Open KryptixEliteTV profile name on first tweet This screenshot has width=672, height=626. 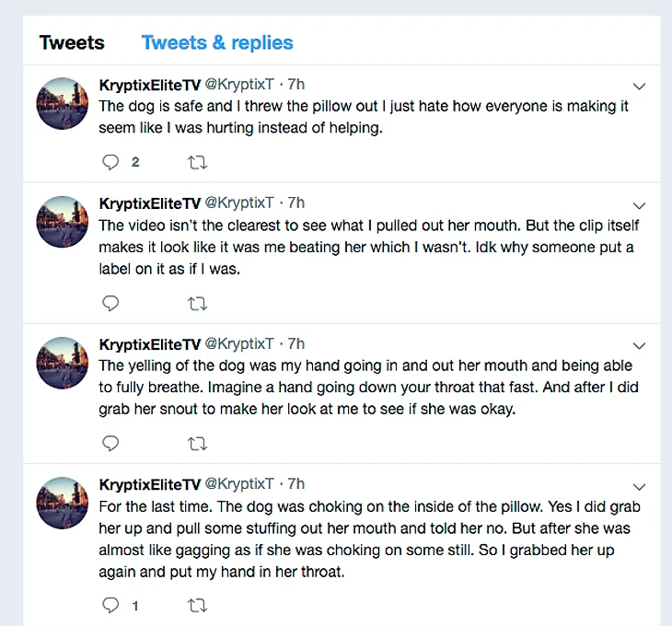148,85
